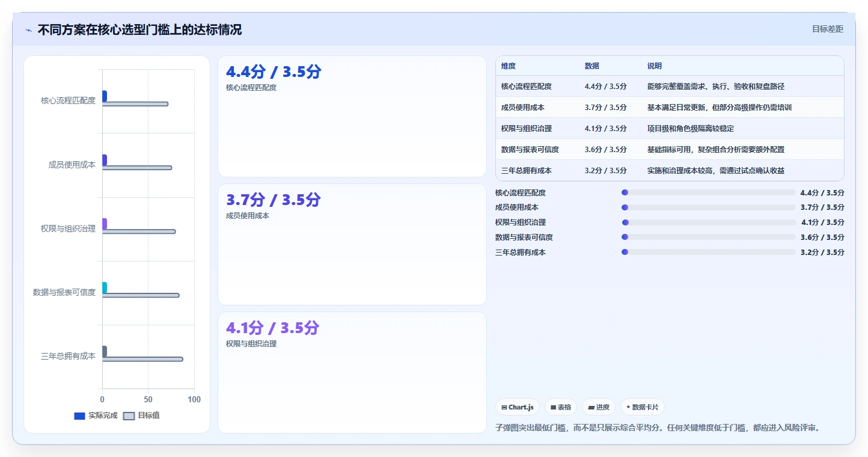Viewport: 868px width, 457px height.
Task: Select the 数据卡片 tag
Action: [x=643, y=407]
